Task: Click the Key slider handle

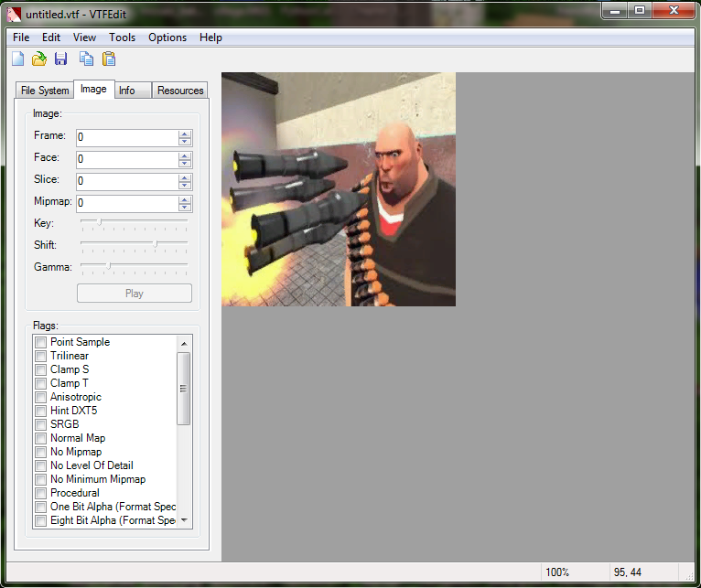Action: (100, 221)
